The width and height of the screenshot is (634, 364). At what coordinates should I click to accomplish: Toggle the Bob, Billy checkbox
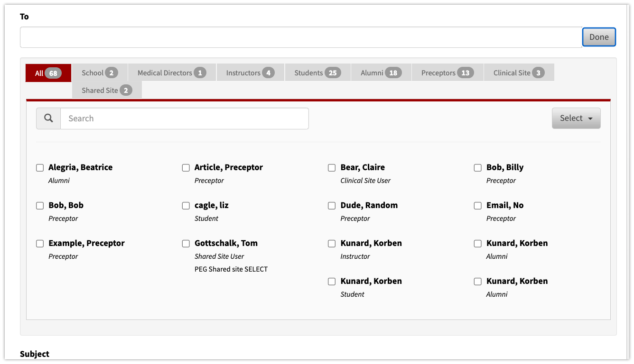tap(478, 168)
